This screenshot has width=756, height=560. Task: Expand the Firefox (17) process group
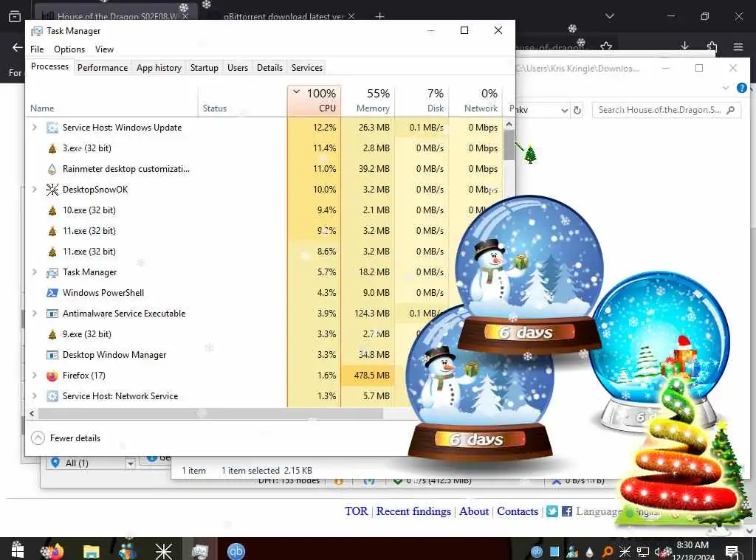pyautogui.click(x=34, y=376)
